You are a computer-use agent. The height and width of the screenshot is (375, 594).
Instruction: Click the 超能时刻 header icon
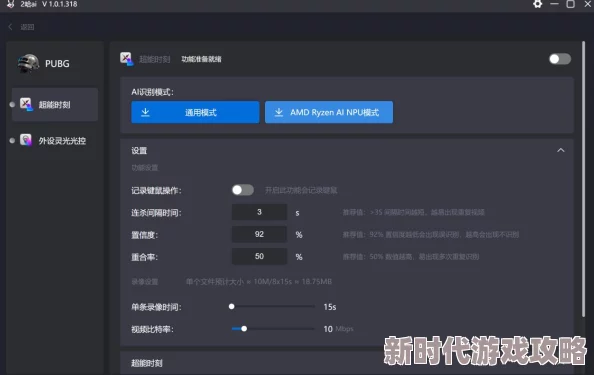127,59
